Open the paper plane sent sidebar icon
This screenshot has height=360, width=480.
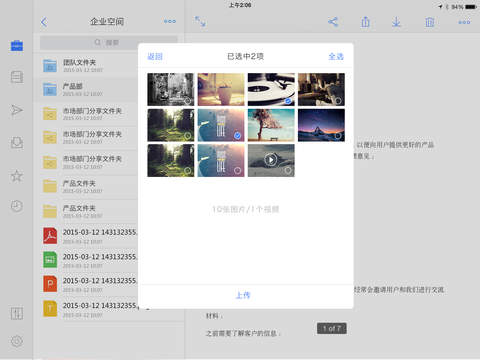tap(17, 110)
